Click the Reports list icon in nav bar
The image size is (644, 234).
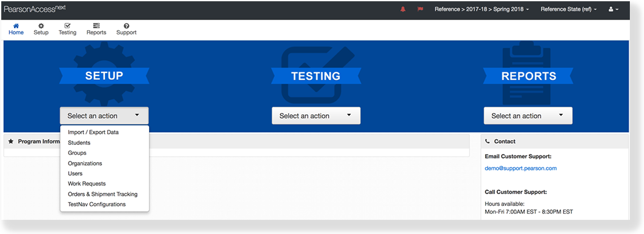pos(96,26)
